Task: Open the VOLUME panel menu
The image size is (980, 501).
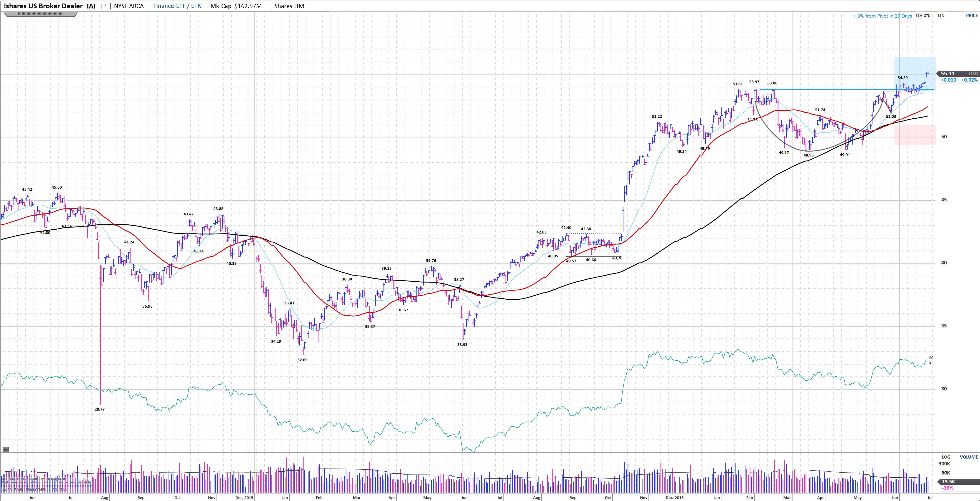Action: (x=969, y=457)
